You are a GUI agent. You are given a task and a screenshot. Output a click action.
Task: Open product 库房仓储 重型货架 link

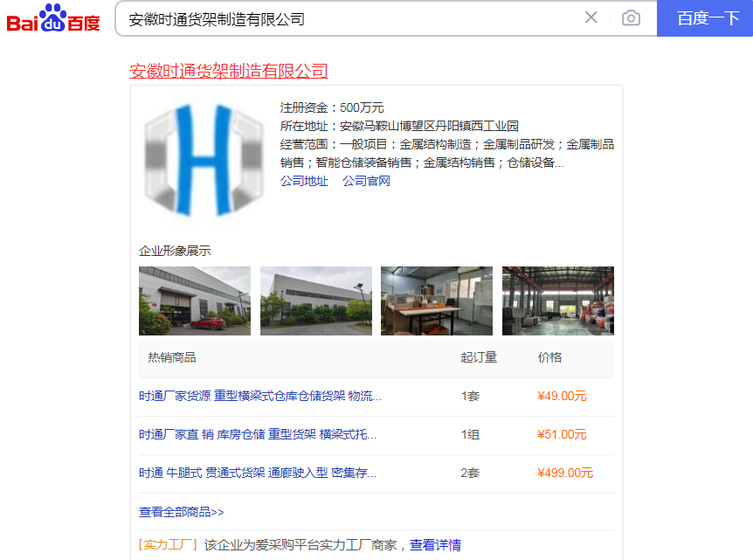(258, 435)
